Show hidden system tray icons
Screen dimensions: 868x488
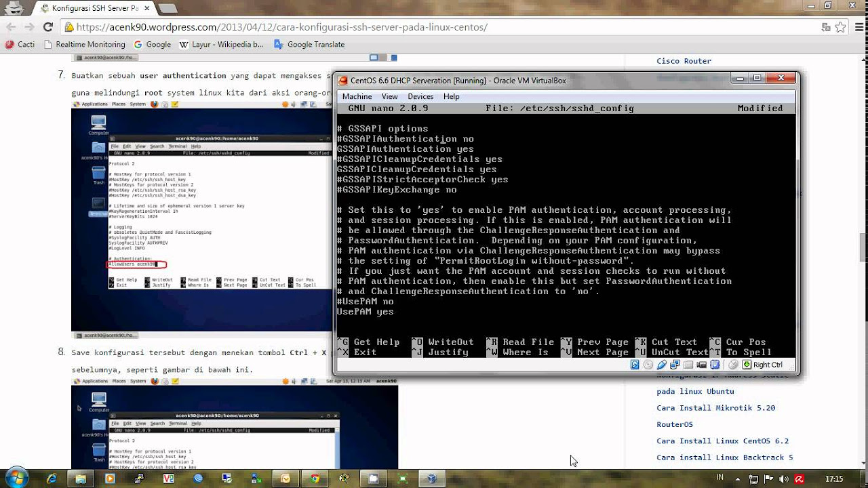[x=738, y=479]
